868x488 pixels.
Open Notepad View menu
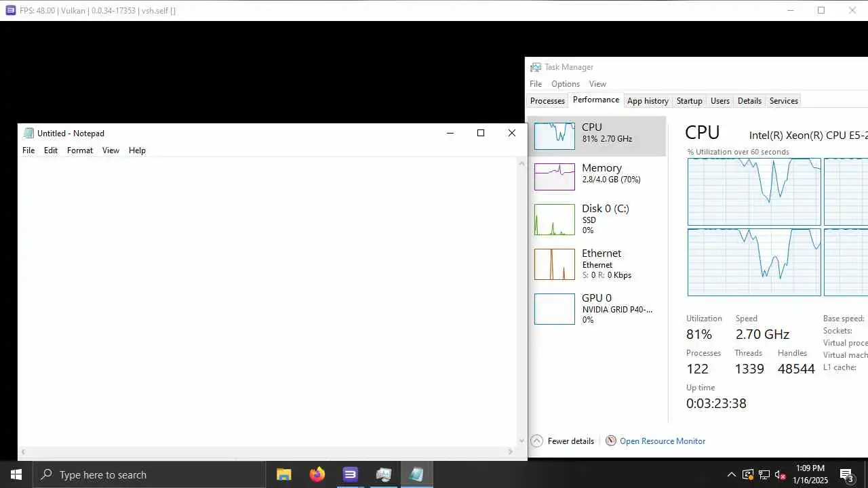(111, 150)
